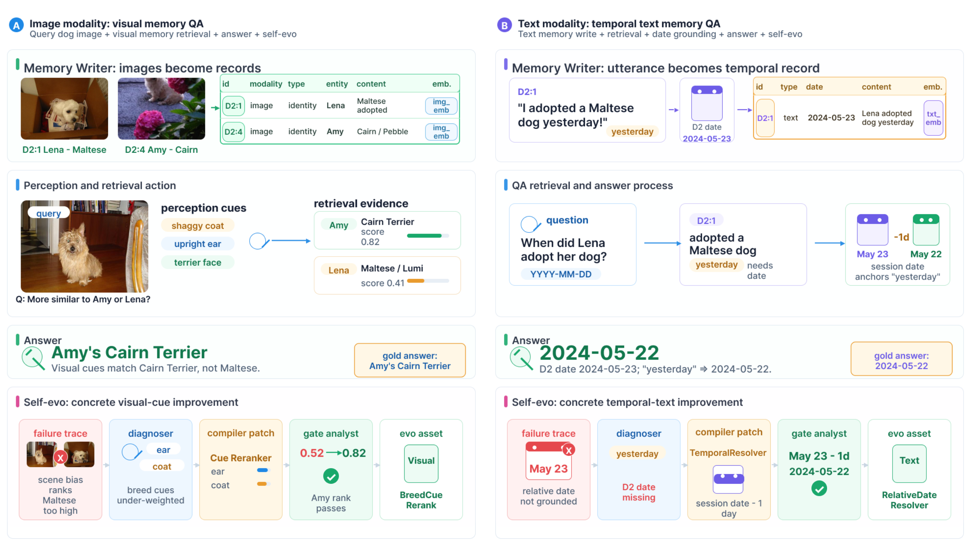Select the upright ear cue tag
980x556 pixels.
pos(197,244)
